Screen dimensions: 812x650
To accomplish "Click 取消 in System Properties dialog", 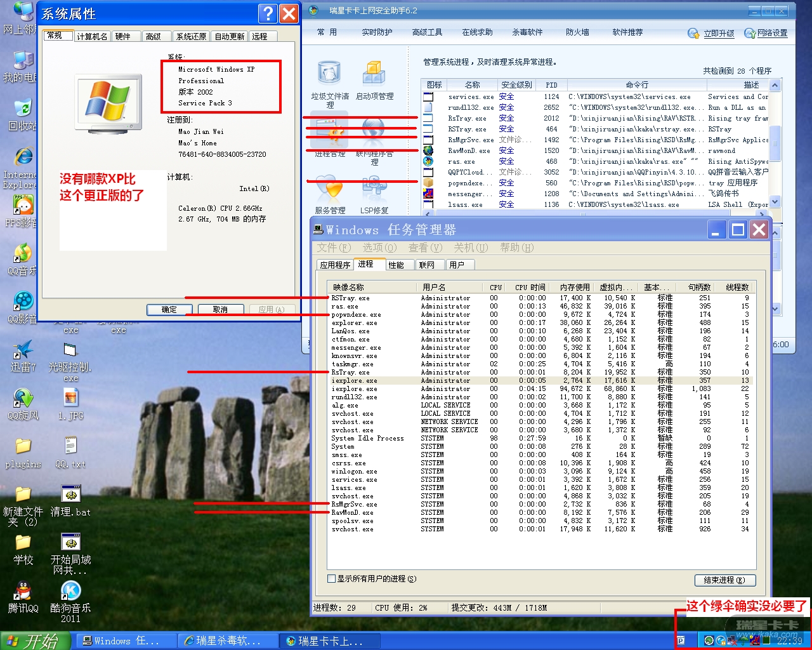I will [x=220, y=310].
